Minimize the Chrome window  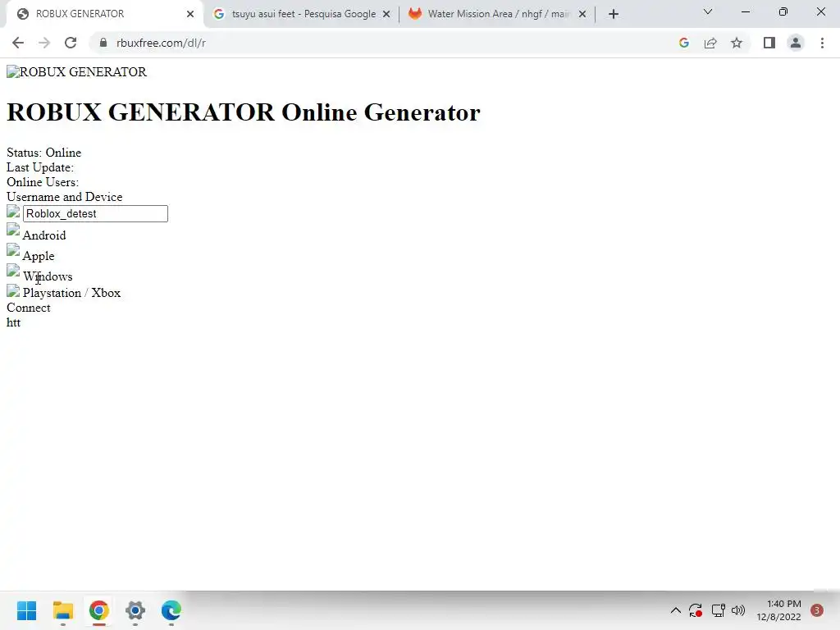(745, 11)
